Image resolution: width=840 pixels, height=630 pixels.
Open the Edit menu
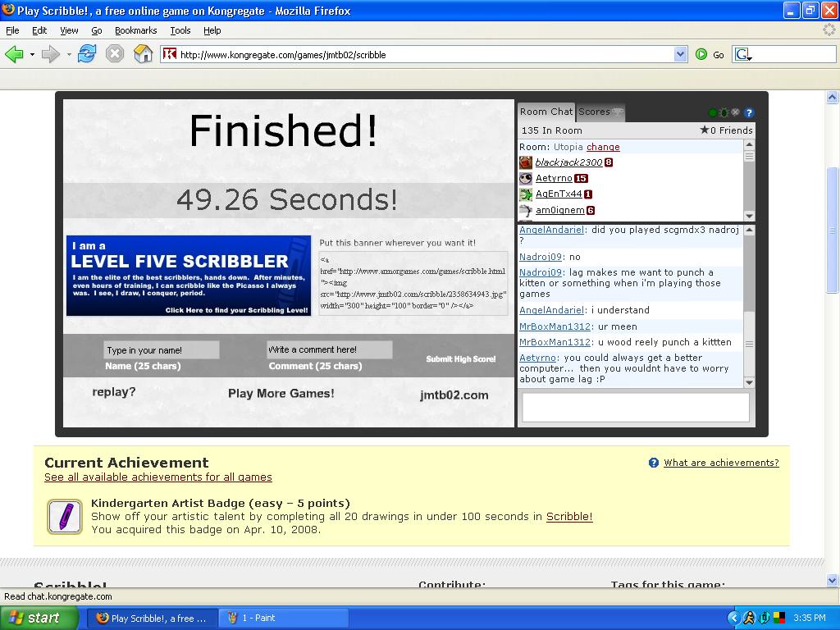click(x=39, y=30)
